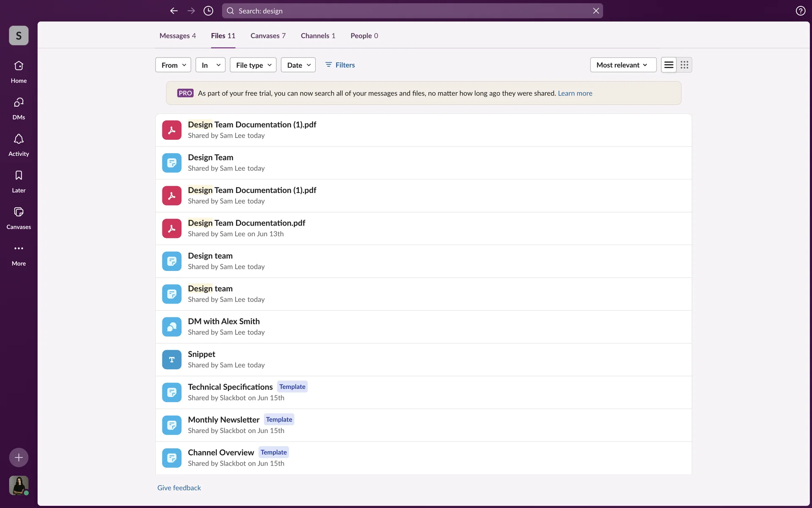Click the Learn more link
Image resolution: width=812 pixels, height=508 pixels.
575,93
